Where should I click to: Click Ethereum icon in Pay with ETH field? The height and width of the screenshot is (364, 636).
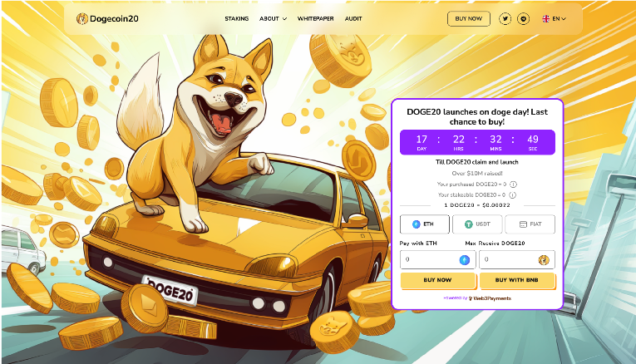click(465, 260)
